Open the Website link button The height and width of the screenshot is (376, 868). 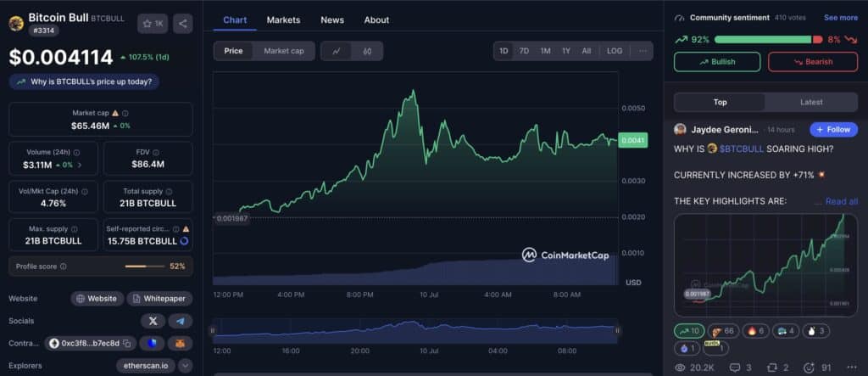tap(97, 299)
